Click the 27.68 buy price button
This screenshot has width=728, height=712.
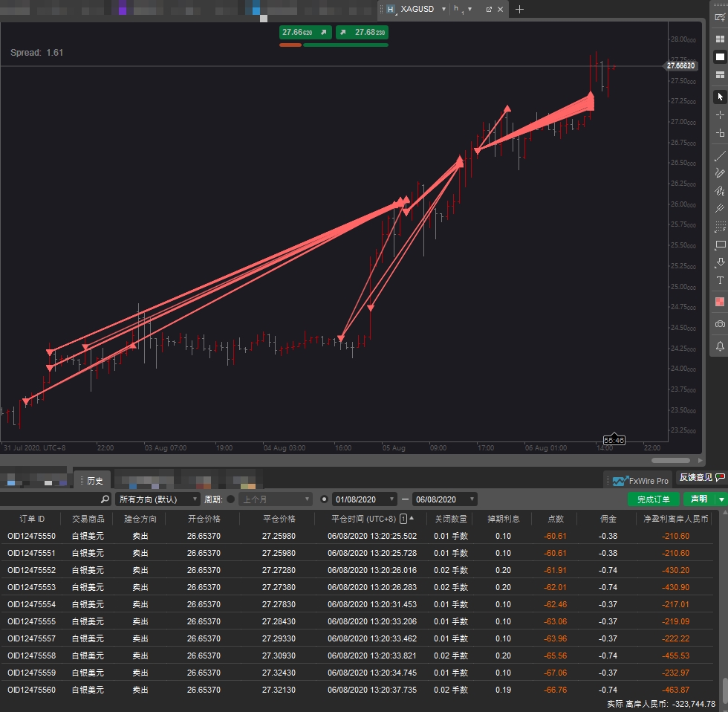coord(363,32)
